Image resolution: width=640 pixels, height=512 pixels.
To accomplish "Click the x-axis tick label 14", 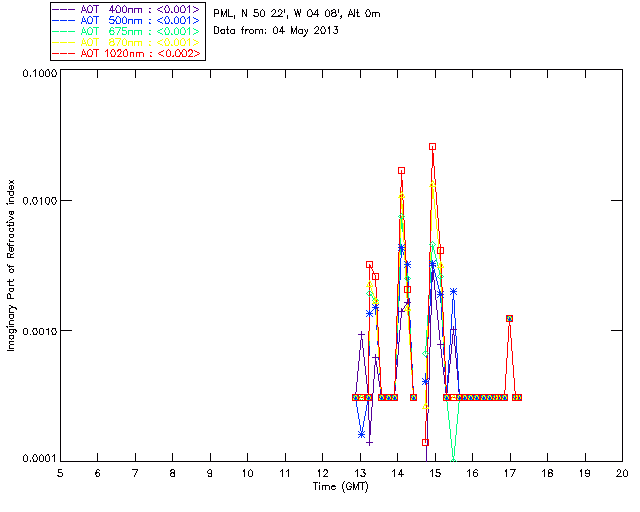I will (x=398, y=473).
